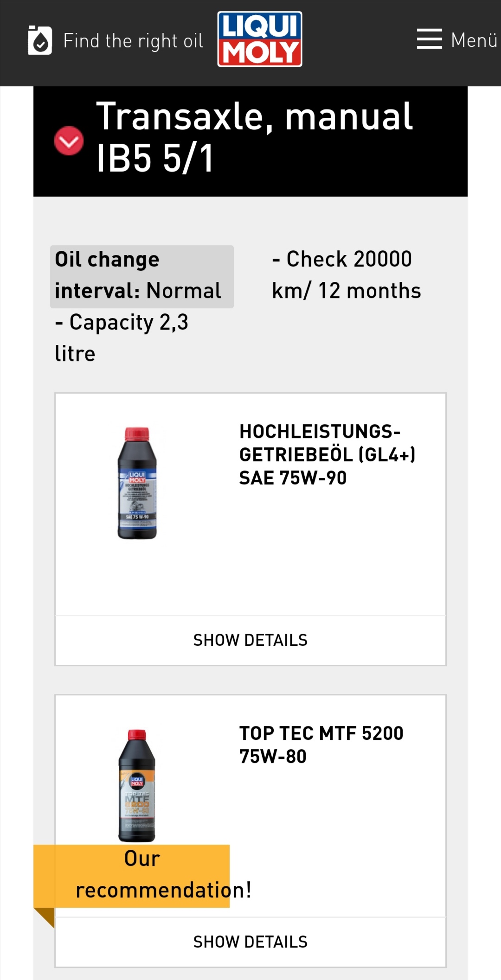501x980 pixels.
Task: Click the yellow "Our recommendation!" badge
Action: (x=141, y=875)
